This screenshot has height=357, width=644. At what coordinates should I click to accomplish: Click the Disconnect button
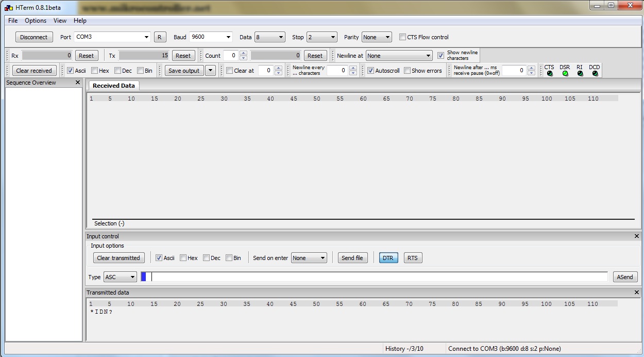pos(34,37)
